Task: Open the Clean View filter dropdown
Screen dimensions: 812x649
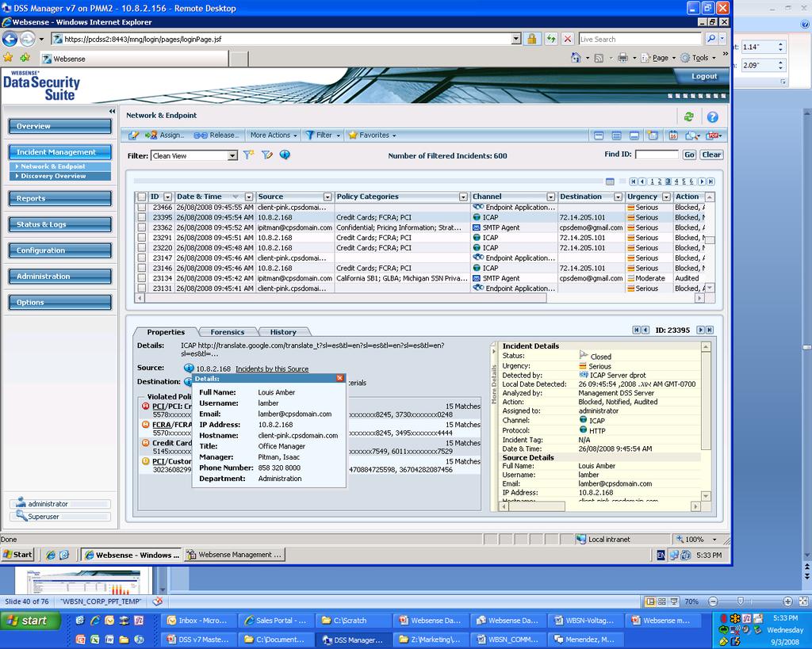Action: [232, 156]
